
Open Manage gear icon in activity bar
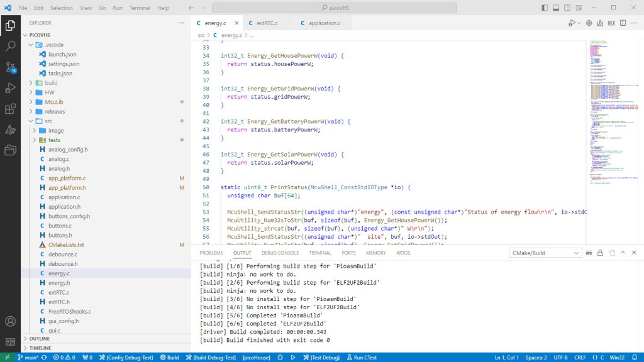tap(10, 341)
